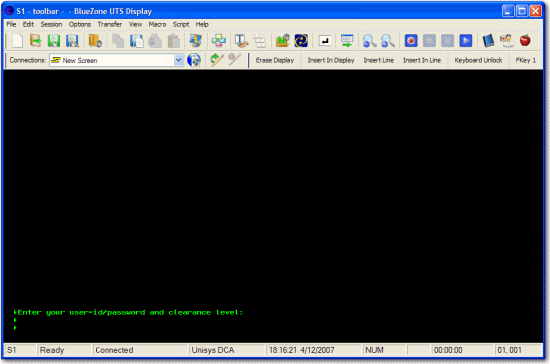Click the first magnifying glass icon
This screenshot has height=364, width=550.
point(369,41)
